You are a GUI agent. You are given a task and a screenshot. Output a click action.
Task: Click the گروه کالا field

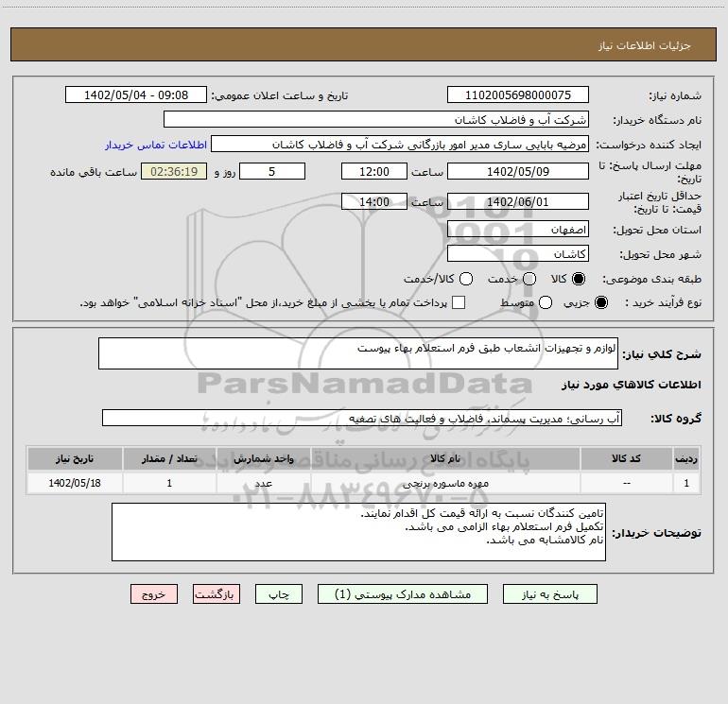point(362,418)
